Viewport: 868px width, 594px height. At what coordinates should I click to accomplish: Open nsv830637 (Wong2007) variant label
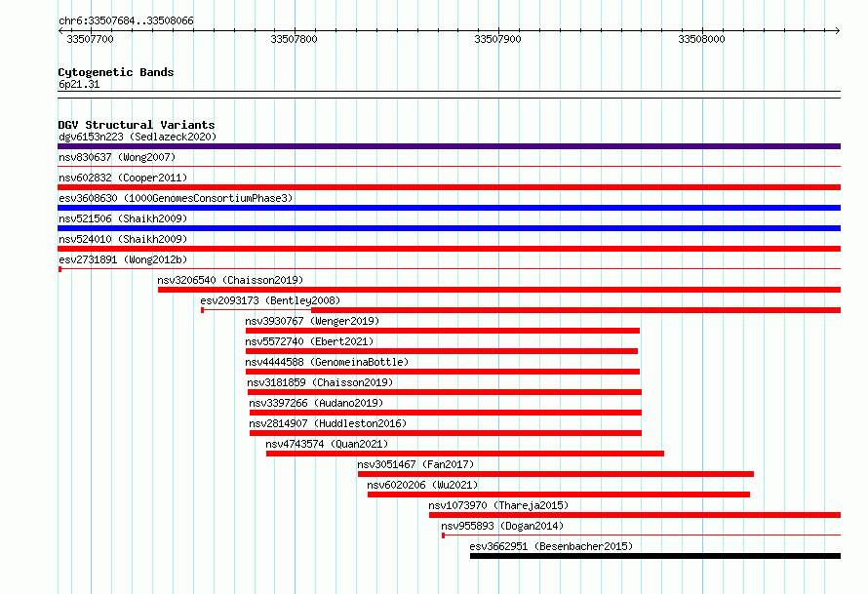117,157
